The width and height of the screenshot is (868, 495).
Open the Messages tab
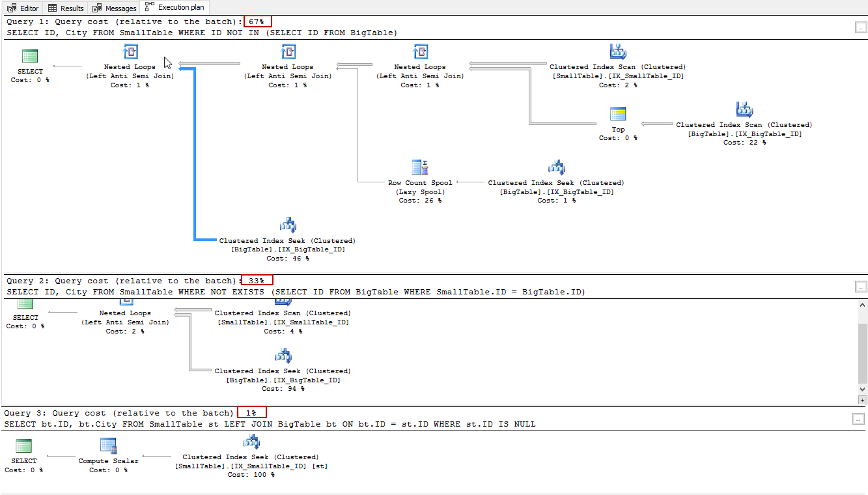pos(115,8)
